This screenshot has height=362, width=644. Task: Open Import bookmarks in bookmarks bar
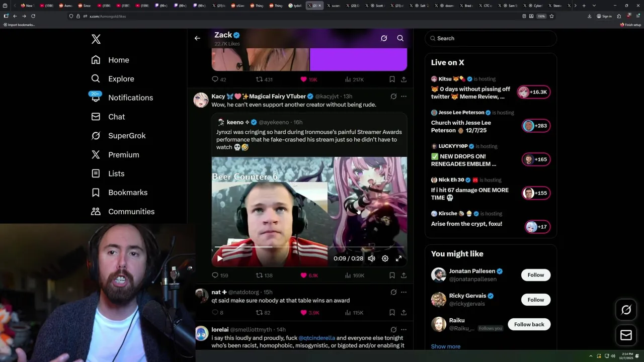(x=19, y=25)
